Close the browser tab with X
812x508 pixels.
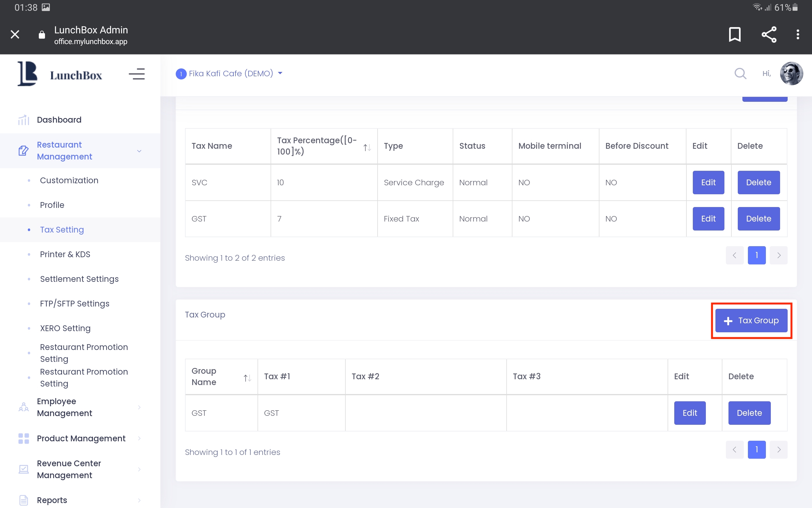coord(15,34)
